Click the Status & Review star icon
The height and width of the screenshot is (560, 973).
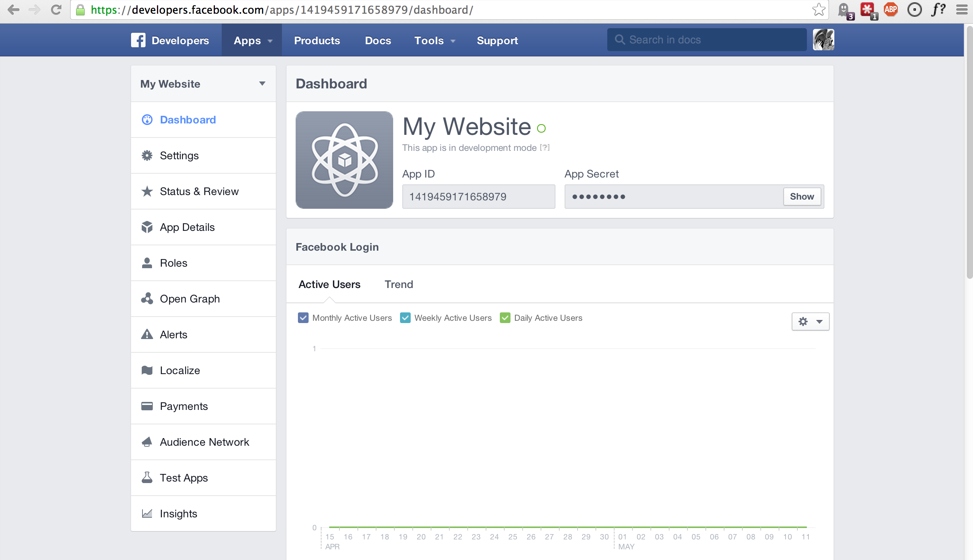point(147,191)
